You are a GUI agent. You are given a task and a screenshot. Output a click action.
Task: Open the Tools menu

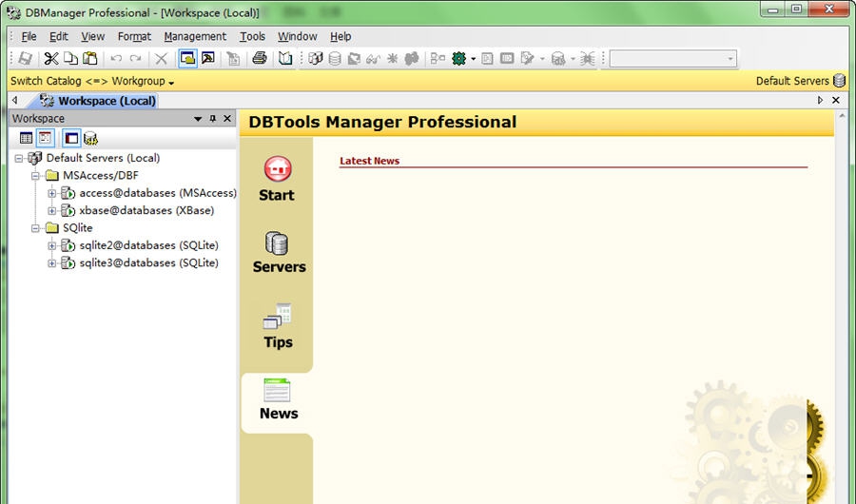252,36
